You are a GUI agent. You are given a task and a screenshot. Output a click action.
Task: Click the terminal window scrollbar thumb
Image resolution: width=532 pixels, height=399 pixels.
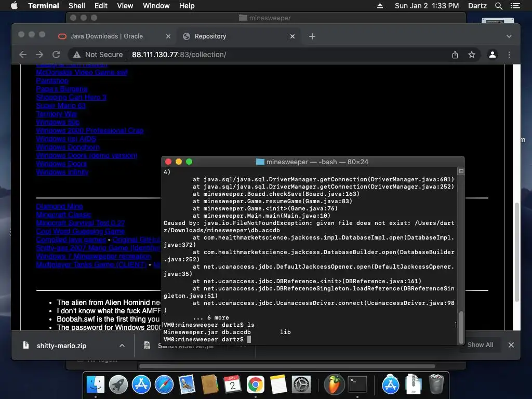[x=461, y=327]
